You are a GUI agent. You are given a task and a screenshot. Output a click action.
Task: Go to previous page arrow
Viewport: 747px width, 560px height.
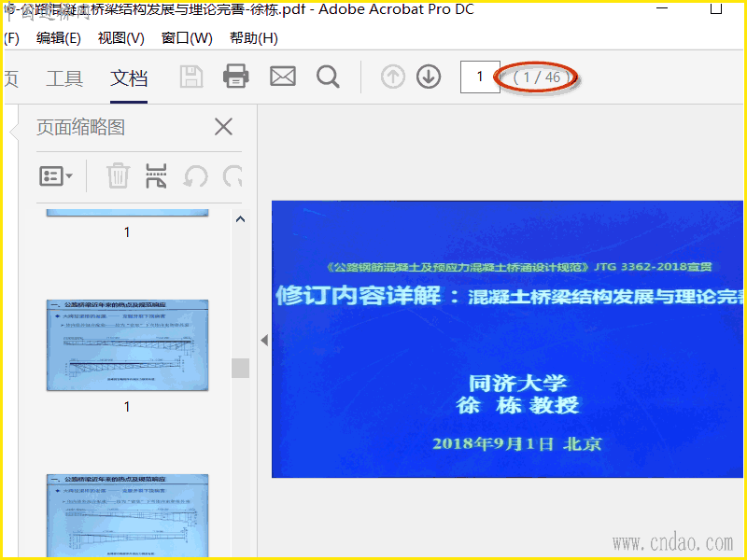[393, 77]
